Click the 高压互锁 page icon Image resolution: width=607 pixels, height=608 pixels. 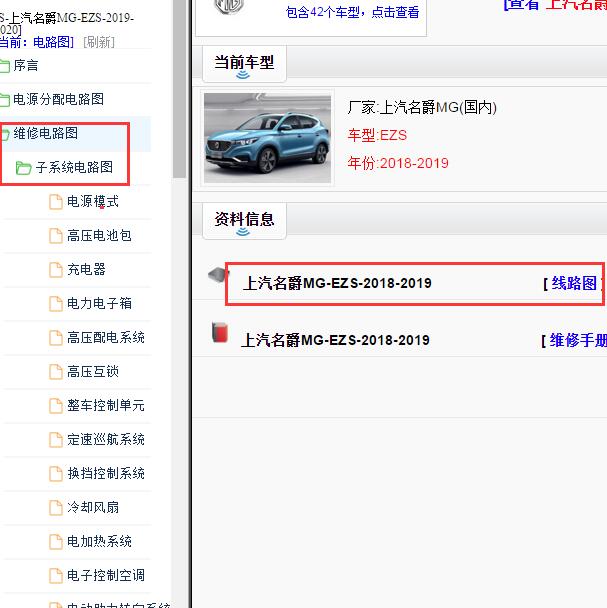point(55,372)
